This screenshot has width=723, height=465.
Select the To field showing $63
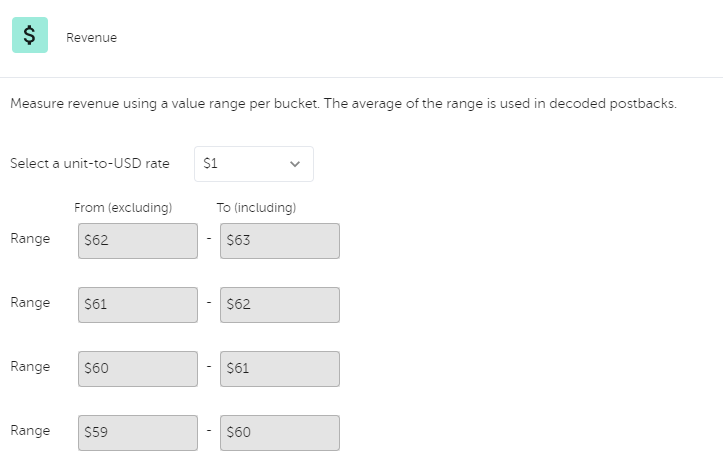pos(280,241)
